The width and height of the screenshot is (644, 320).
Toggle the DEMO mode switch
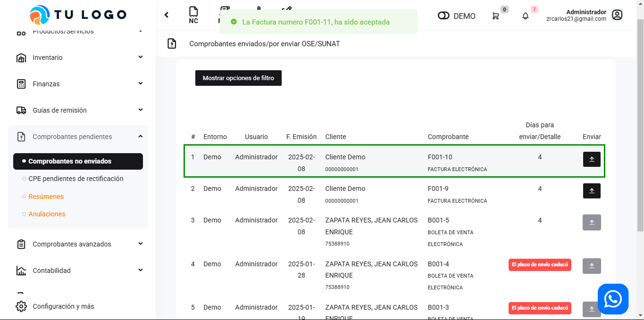pyautogui.click(x=443, y=16)
